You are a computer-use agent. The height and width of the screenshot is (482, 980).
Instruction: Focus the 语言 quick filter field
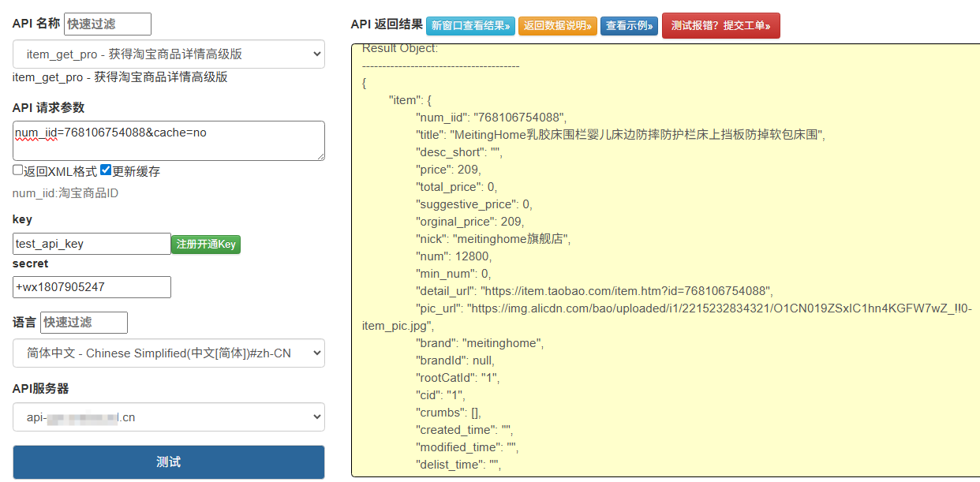(x=84, y=322)
